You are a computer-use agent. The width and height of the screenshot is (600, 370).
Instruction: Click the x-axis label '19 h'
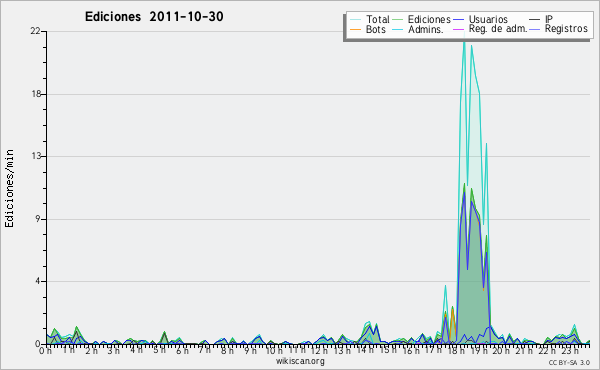pyautogui.click(x=478, y=350)
